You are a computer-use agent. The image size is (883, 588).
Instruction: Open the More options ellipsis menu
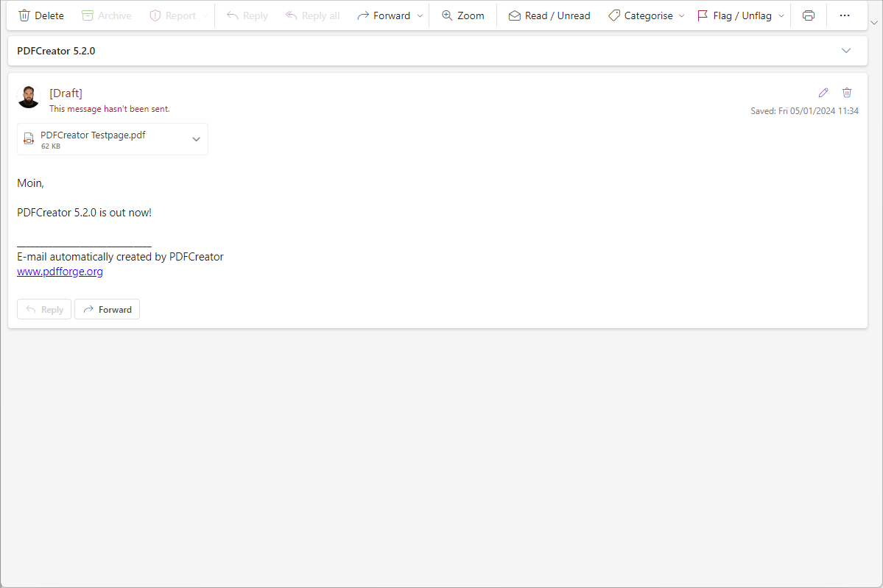(845, 15)
